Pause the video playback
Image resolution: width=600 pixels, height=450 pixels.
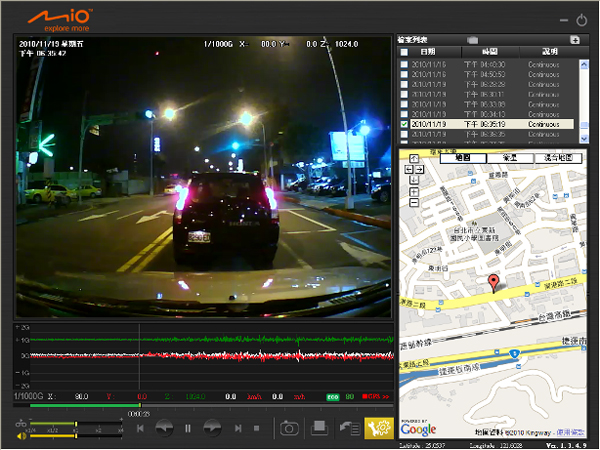(x=187, y=428)
